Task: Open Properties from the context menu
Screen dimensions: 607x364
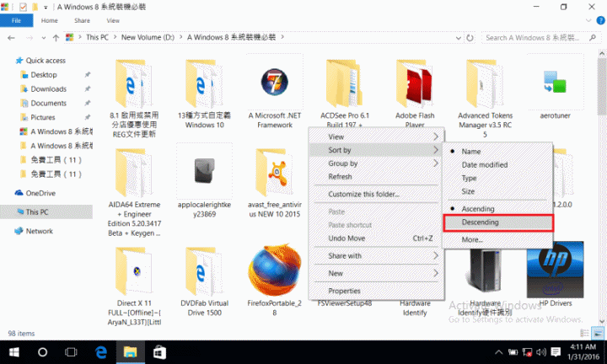Action: click(376, 291)
